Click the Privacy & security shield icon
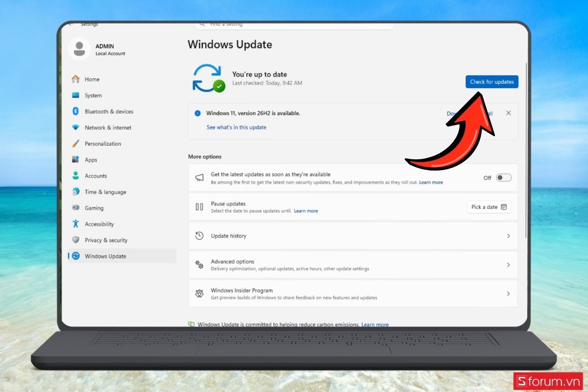588x392 pixels. tap(75, 240)
